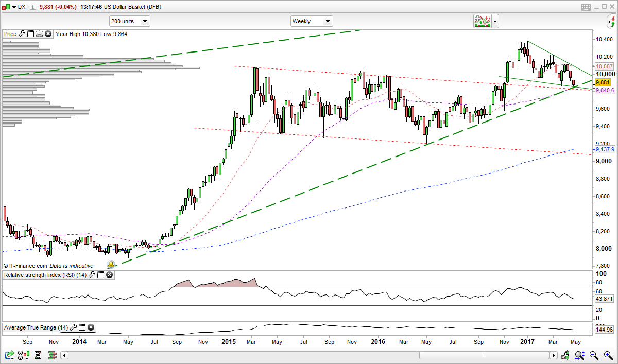The height and width of the screenshot is (364, 618).
Task: Click the yellow alert bell on the trendline
Action: (111, 264)
